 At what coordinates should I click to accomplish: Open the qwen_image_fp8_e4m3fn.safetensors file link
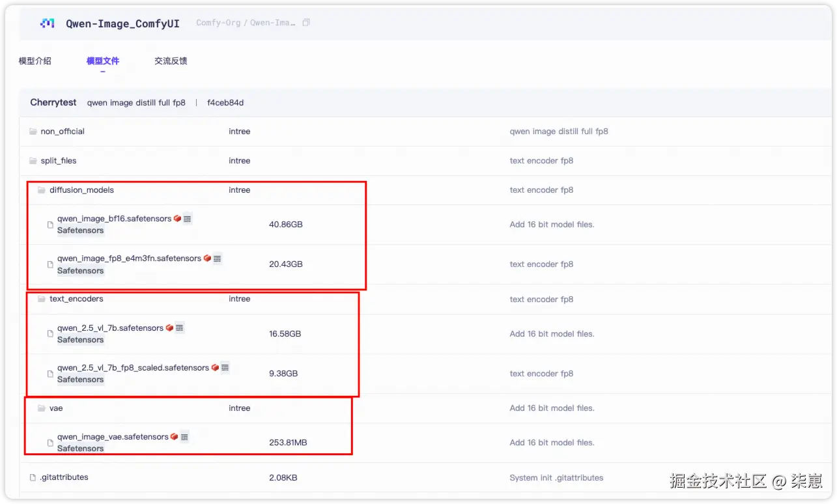129,259
